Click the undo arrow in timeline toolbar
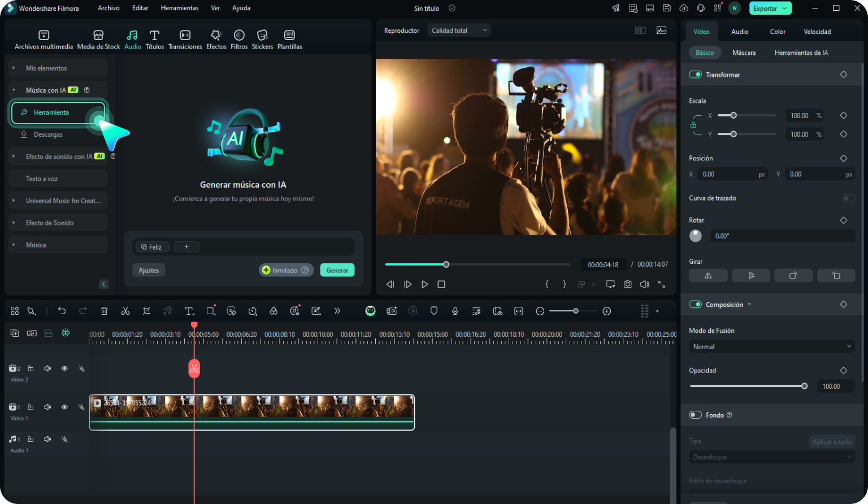This screenshot has width=868, height=504. pyautogui.click(x=62, y=311)
